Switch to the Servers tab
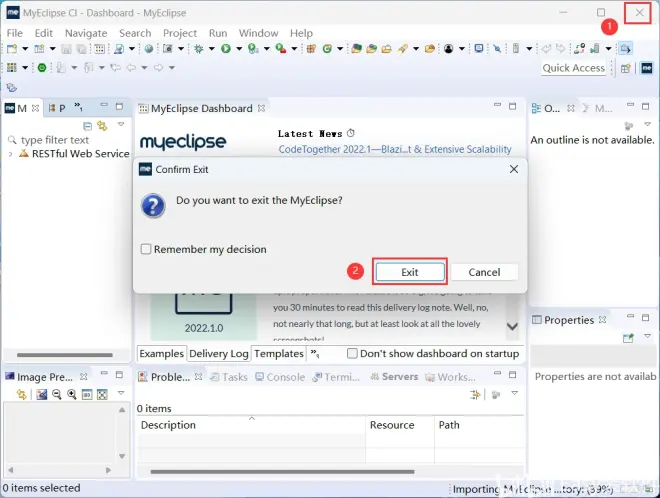This screenshot has height=498, width=660. pyautogui.click(x=394, y=377)
